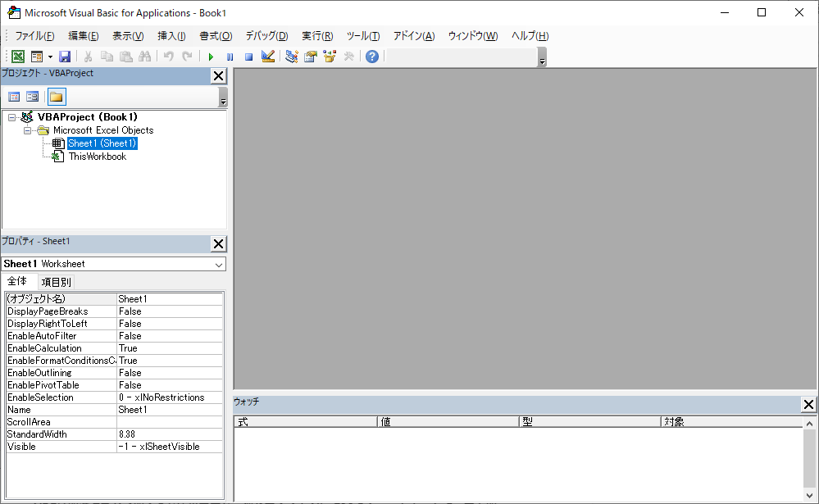Select Visible property xlSheetVisible value
This screenshot has width=819, height=504.
tap(170, 447)
